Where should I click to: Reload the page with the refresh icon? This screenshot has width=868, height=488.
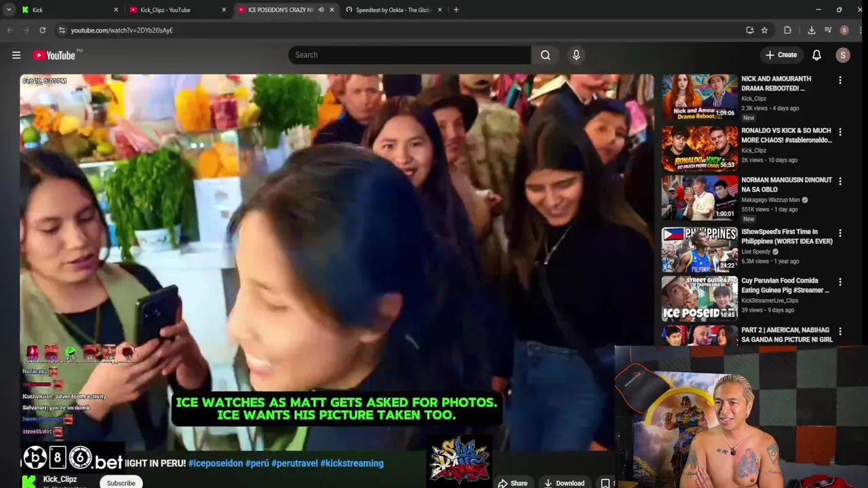(x=42, y=30)
